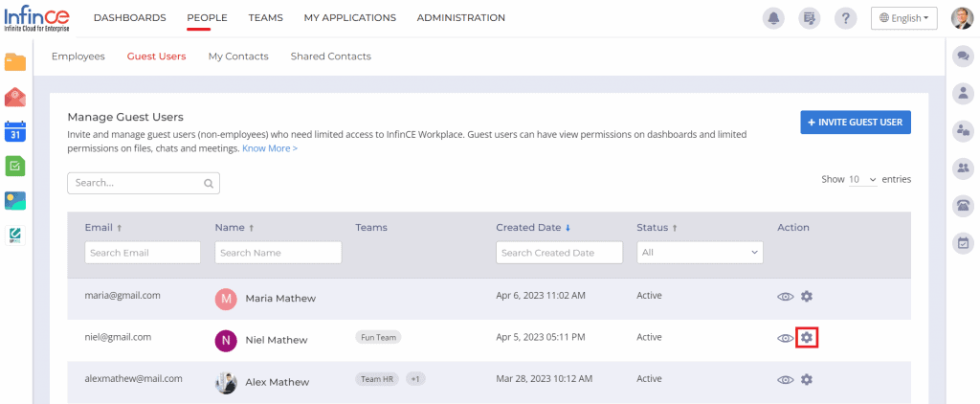Open settings gear for Niel Mathew

pos(807,338)
